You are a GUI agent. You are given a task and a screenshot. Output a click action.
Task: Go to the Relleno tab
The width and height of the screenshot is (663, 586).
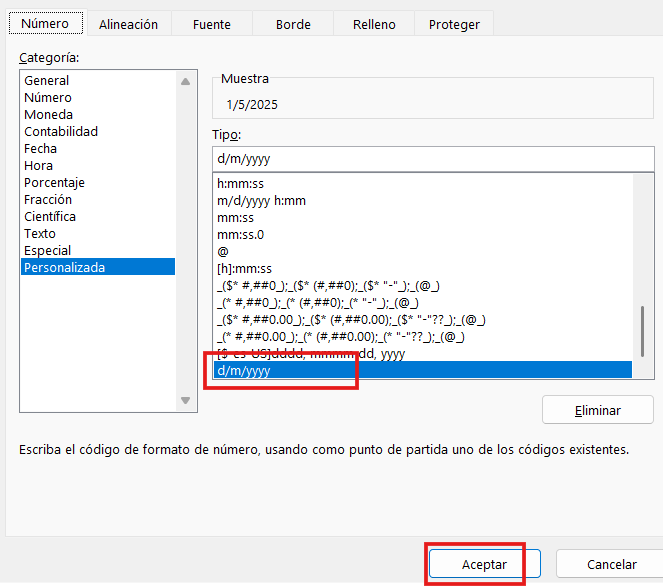pyautogui.click(x=374, y=24)
